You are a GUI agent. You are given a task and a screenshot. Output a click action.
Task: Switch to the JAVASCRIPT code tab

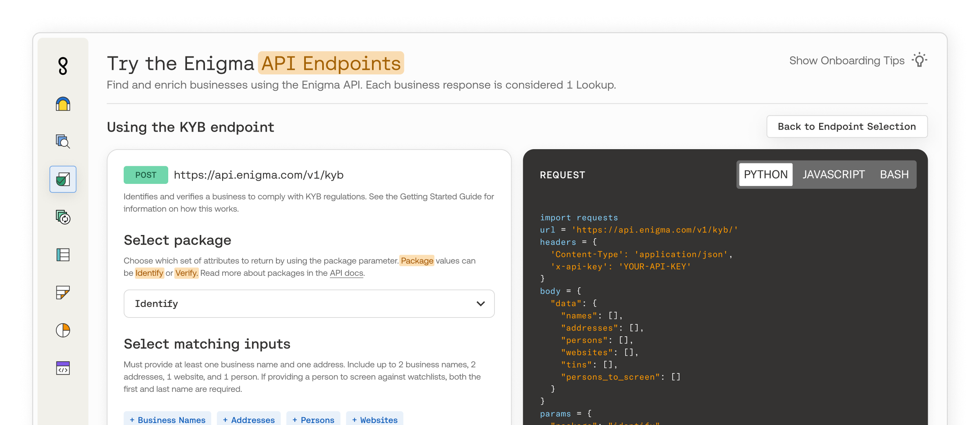pyautogui.click(x=833, y=174)
